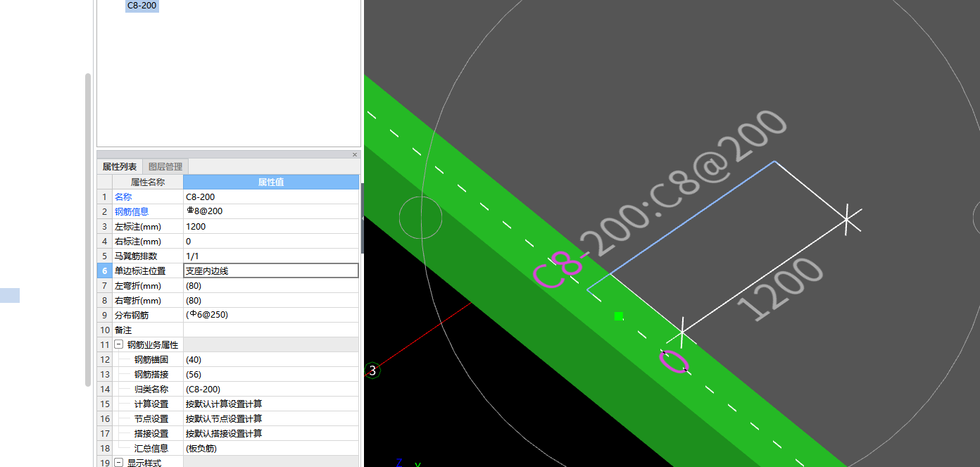Click the small circle on the green beam
980x467 pixels.
click(x=420, y=218)
